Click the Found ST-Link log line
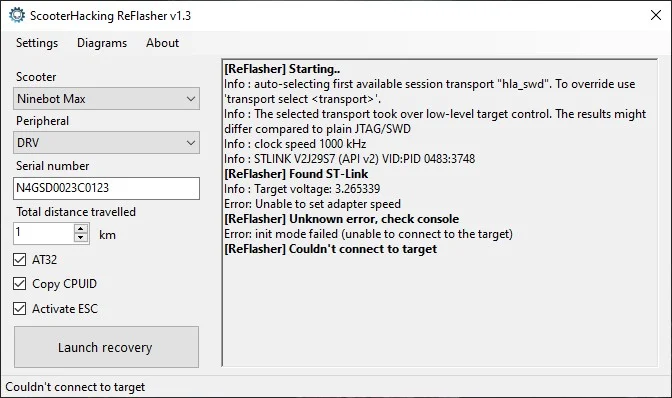 coord(296,174)
